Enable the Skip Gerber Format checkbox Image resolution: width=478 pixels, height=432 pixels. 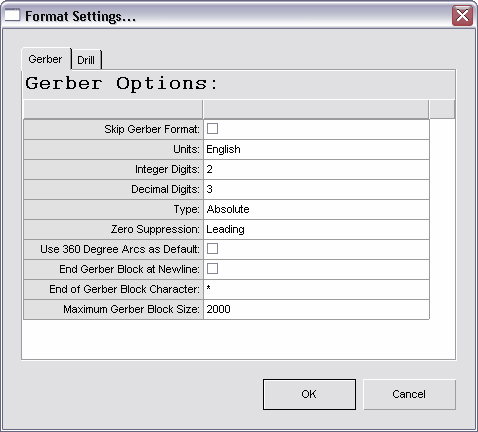(x=212, y=129)
